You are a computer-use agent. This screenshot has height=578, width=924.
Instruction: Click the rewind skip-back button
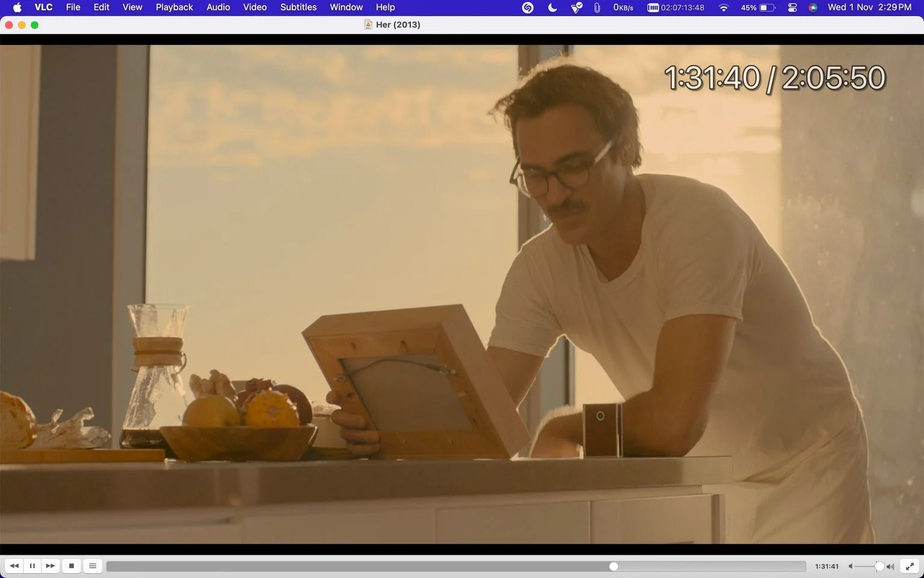[14, 566]
